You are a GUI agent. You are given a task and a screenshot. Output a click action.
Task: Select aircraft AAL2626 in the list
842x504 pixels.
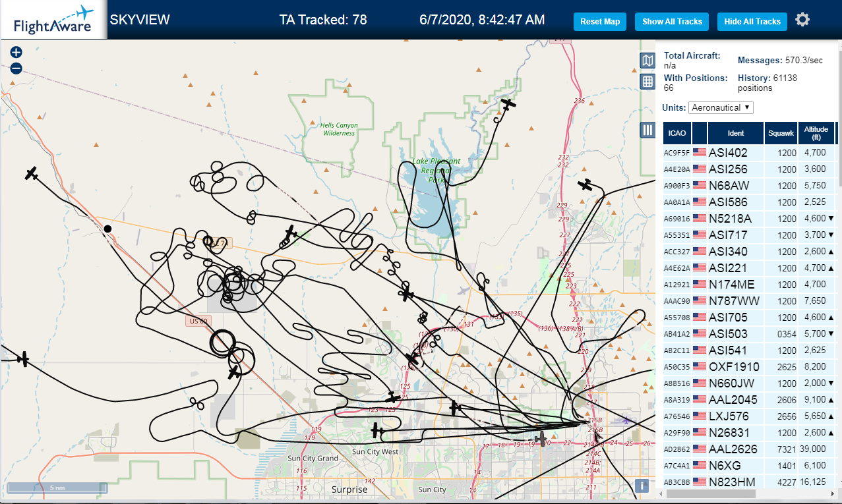(x=749, y=449)
